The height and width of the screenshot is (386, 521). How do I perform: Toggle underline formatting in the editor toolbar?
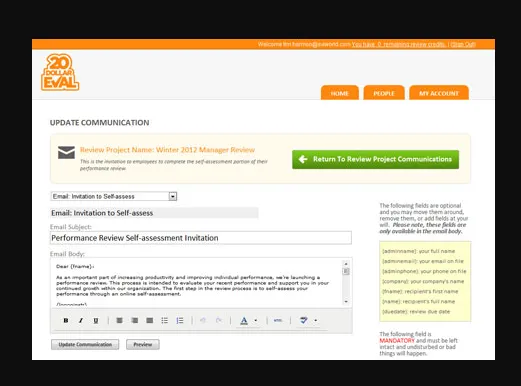(96, 320)
